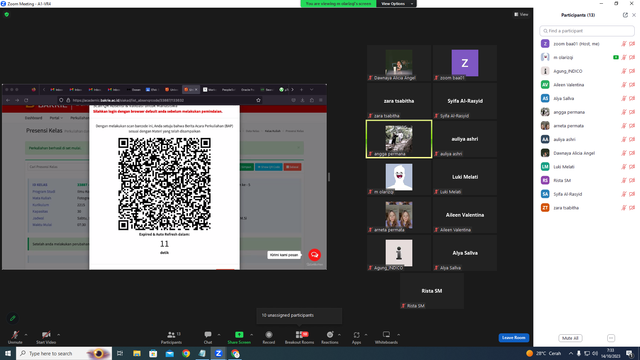Select Aileen Valentina in participants list
The image size is (640, 360).
point(587,84)
